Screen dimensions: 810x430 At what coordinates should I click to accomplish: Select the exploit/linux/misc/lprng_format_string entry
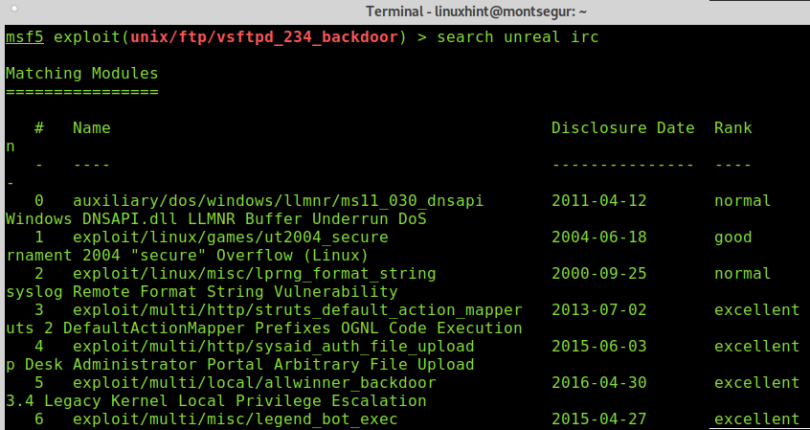[254, 273]
